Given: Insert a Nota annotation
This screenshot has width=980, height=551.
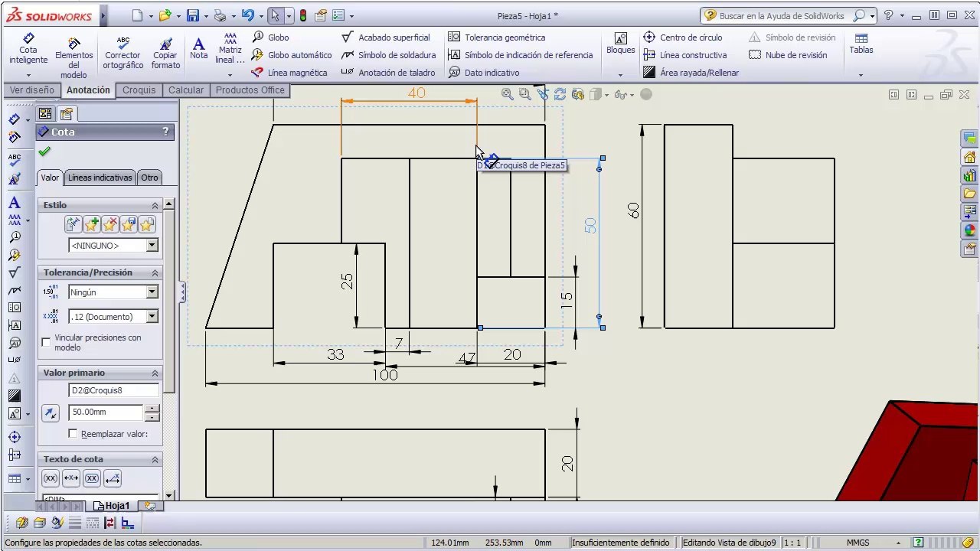Looking at the screenshot, I should click(x=198, y=49).
